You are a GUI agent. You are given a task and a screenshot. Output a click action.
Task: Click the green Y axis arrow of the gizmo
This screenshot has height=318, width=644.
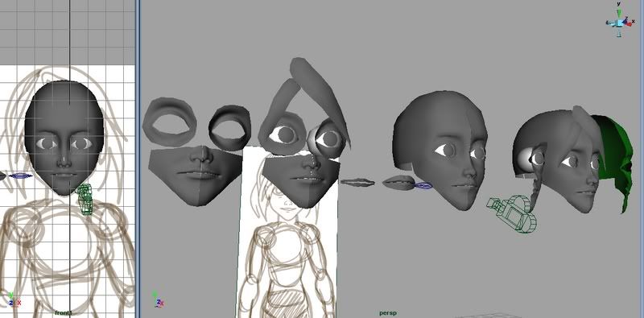tap(619, 11)
